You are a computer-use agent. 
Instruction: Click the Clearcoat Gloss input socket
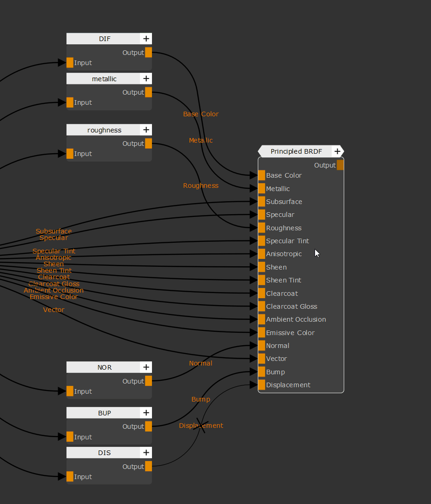point(261,306)
